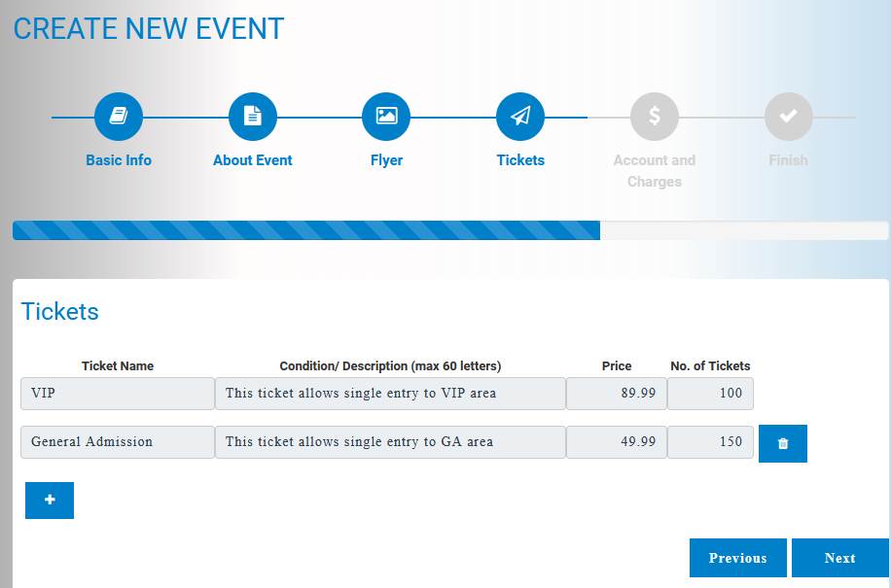Screen dimensions: 891x588
Task: Click the Finish checkmark icon
Action: [x=788, y=116]
